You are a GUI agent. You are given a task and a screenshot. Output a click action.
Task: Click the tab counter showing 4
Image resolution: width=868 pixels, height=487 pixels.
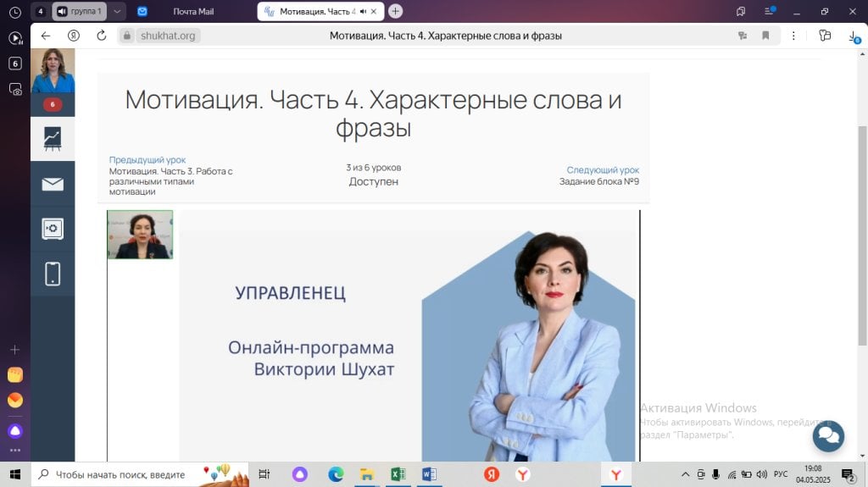tap(41, 11)
